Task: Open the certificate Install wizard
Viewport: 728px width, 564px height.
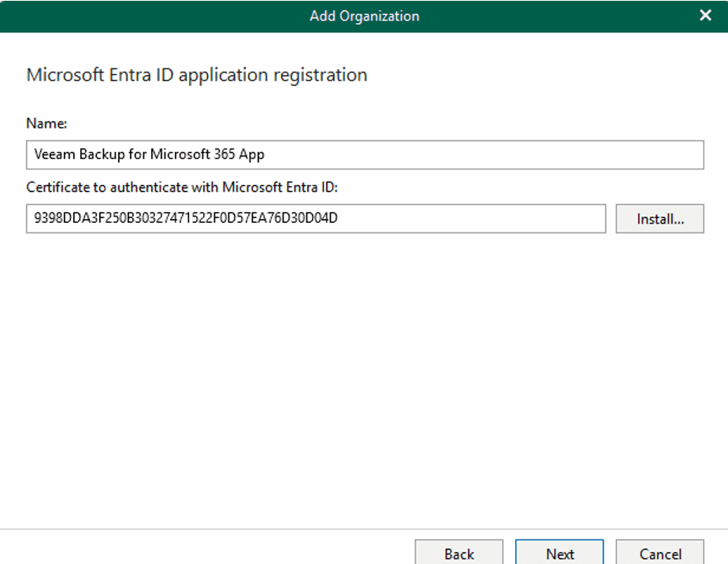Action: point(659,218)
